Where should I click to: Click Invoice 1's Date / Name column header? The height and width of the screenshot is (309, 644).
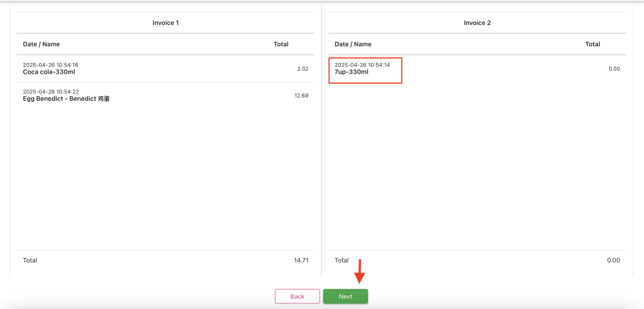click(x=42, y=44)
